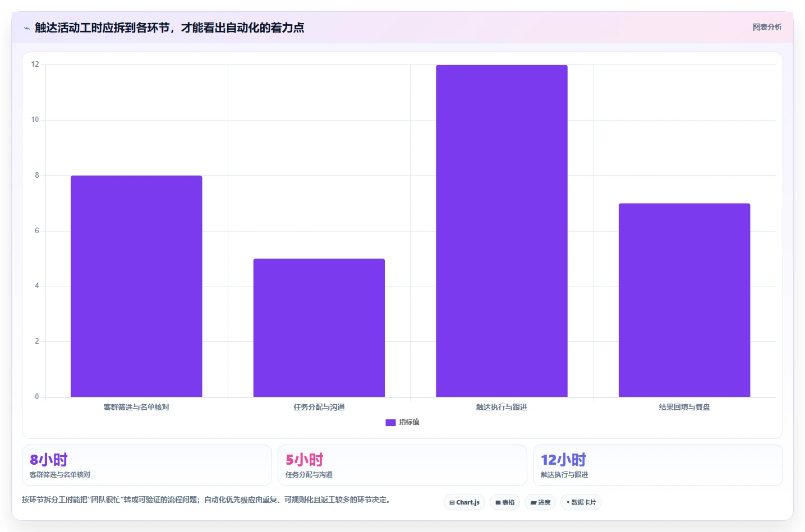Click the icon inside the Chart.js chip

coord(452,503)
